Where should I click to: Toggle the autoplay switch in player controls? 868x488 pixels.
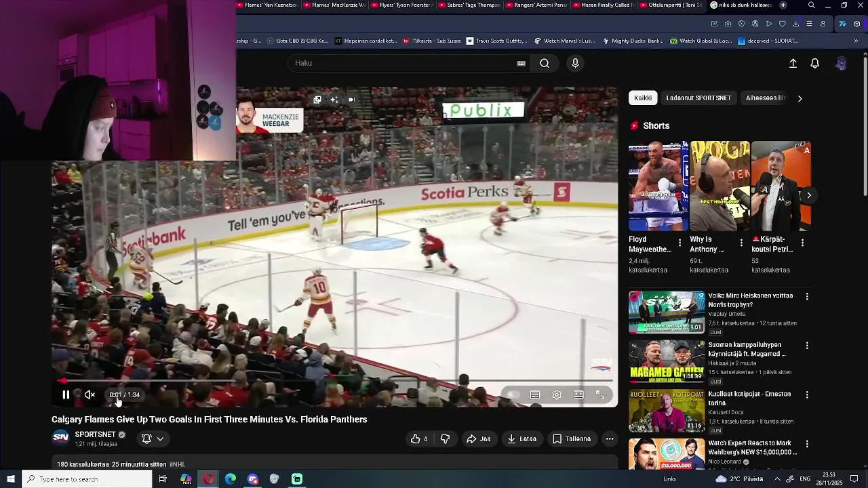513,394
